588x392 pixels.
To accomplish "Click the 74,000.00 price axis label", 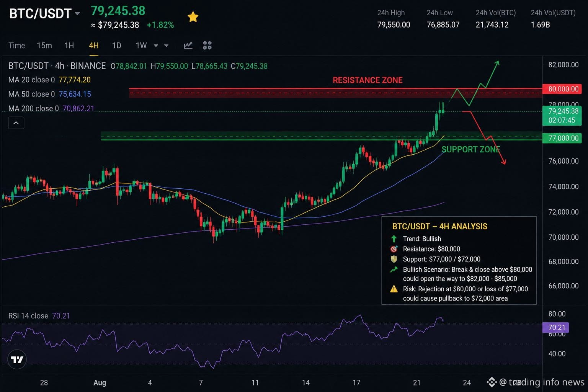I will (x=563, y=187).
